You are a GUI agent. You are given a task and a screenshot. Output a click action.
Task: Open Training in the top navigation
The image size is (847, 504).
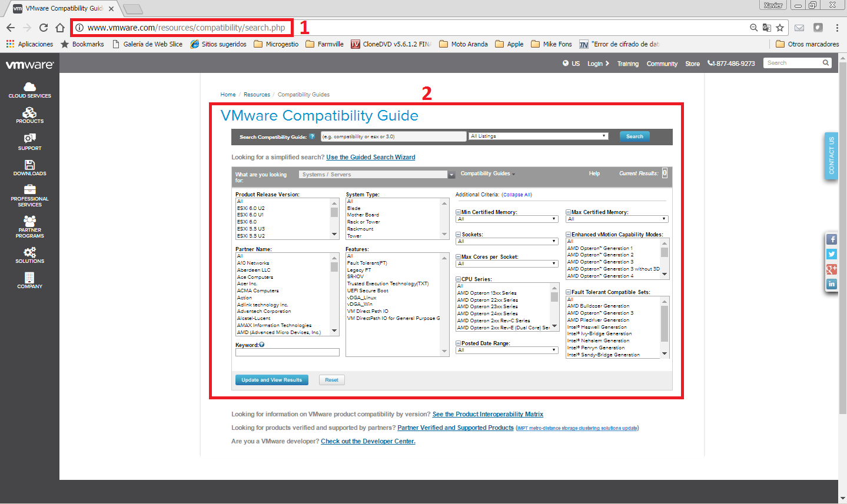click(x=628, y=64)
